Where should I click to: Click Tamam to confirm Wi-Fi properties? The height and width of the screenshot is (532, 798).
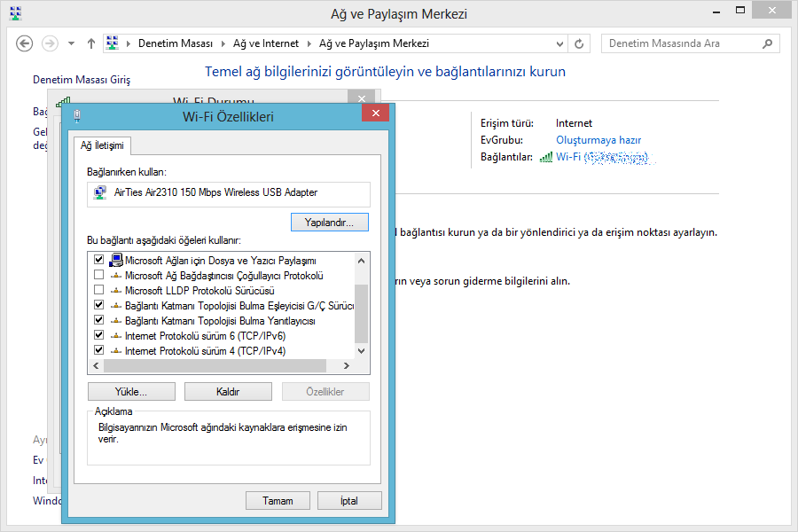278,501
